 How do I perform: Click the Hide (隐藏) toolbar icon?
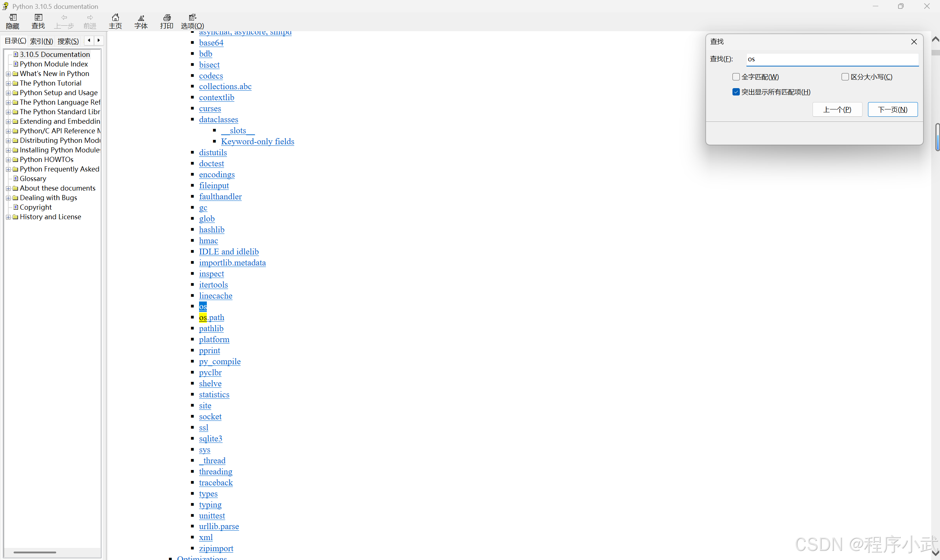click(x=12, y=21)
